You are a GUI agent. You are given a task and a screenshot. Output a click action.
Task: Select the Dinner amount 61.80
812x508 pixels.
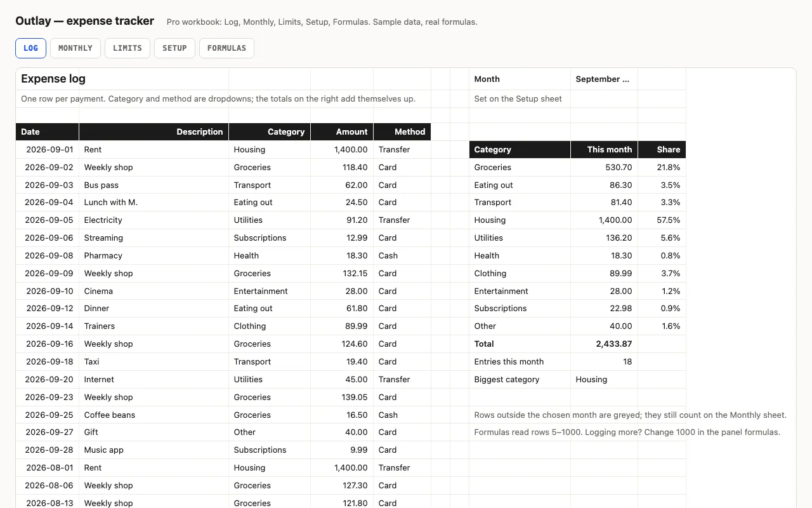pyautogui.click(x=342, y=309)
